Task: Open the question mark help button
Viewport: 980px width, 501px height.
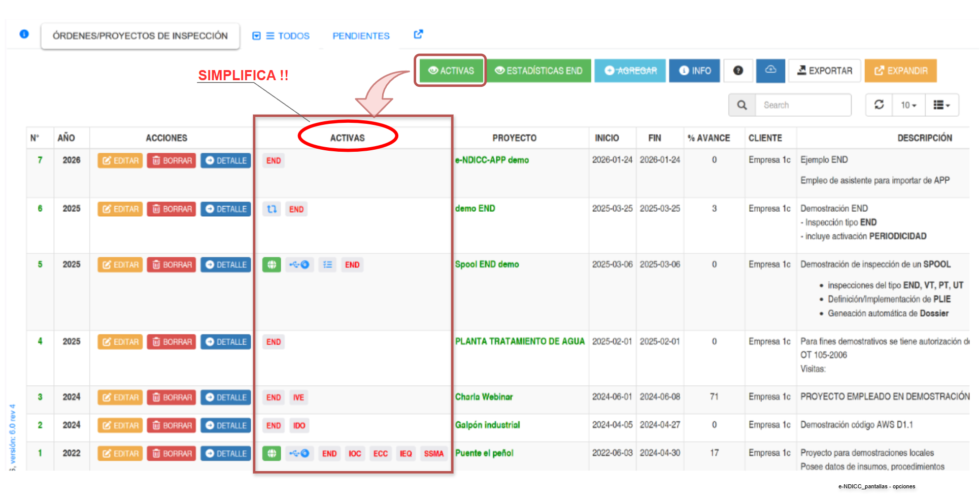Action: 738,71
